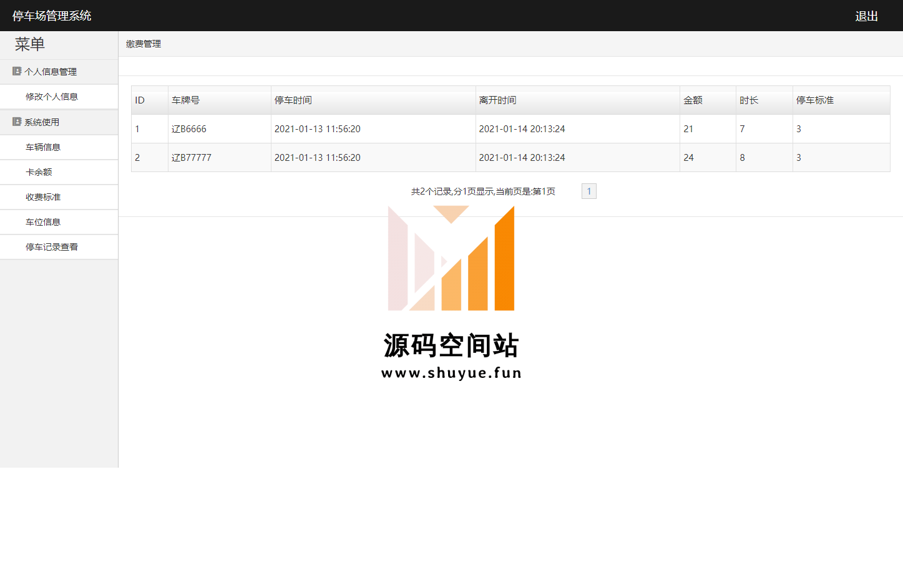The height and width of the screenshot is (588, 903).
Task: Click the 菜单 sidebar heading
Action: tap(30, 45)
